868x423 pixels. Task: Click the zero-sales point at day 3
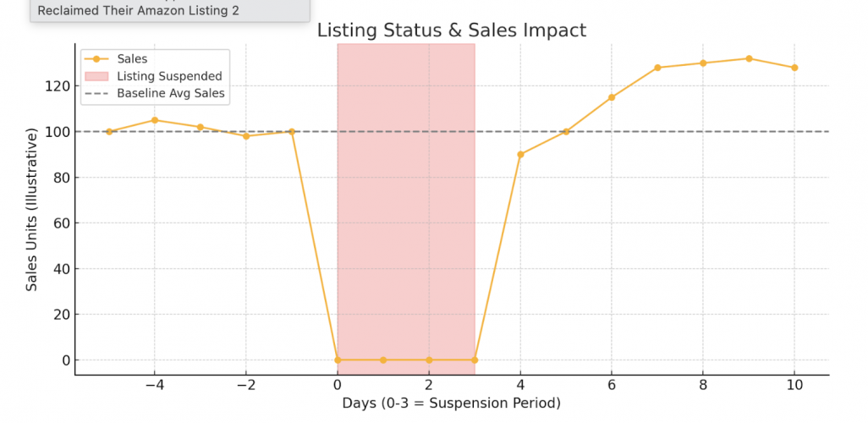point(475,360)
